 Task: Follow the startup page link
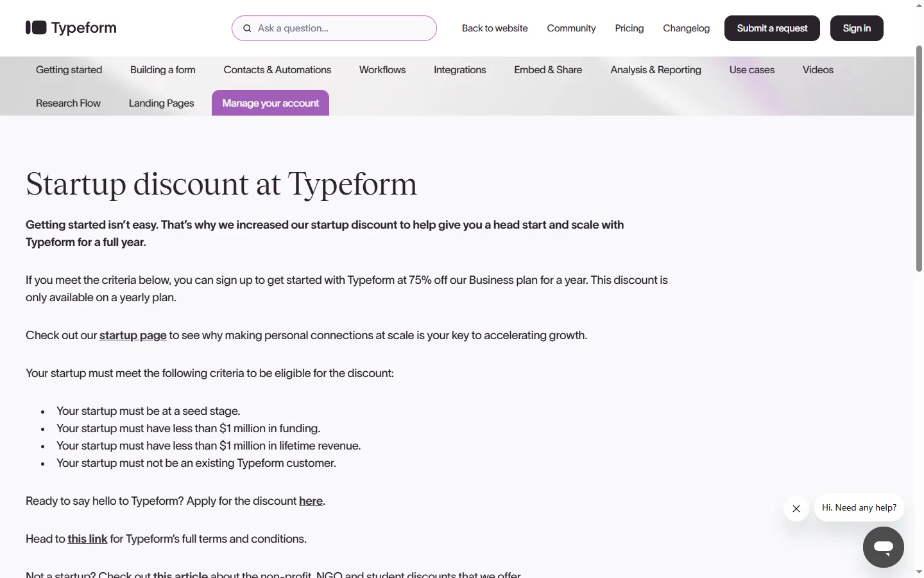133,335
